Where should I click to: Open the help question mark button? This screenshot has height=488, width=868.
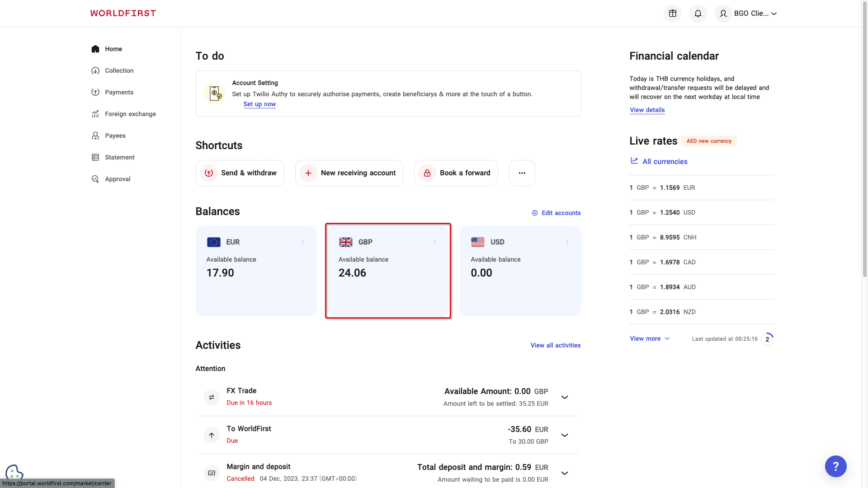[835, 466]
